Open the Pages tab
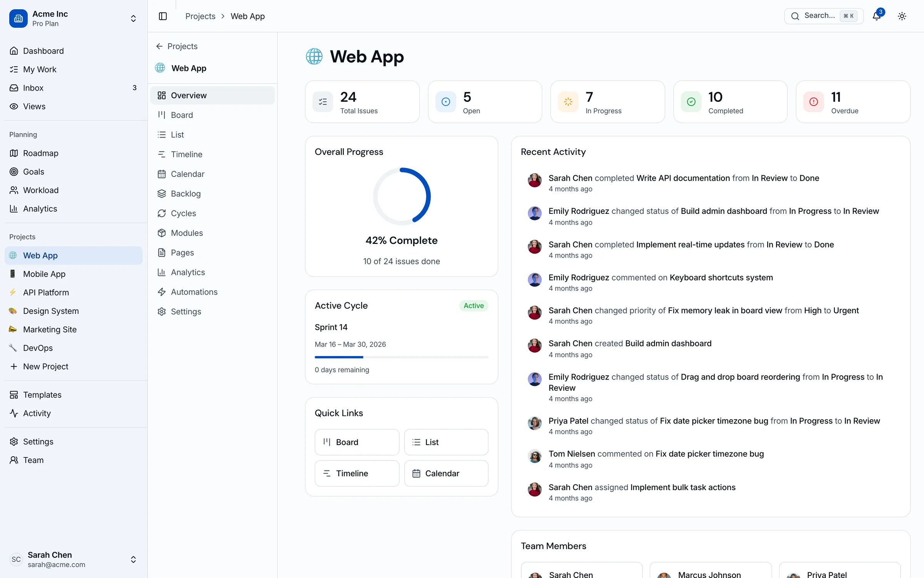Screen dimensions: 924x578 [213, 252]
